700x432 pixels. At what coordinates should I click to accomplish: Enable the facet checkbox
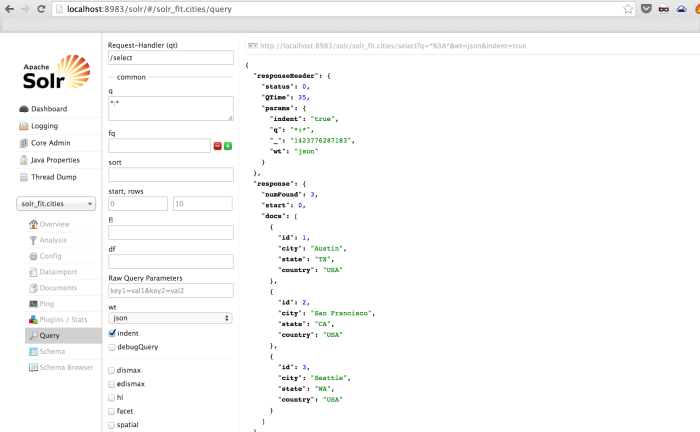pos(112,411)
